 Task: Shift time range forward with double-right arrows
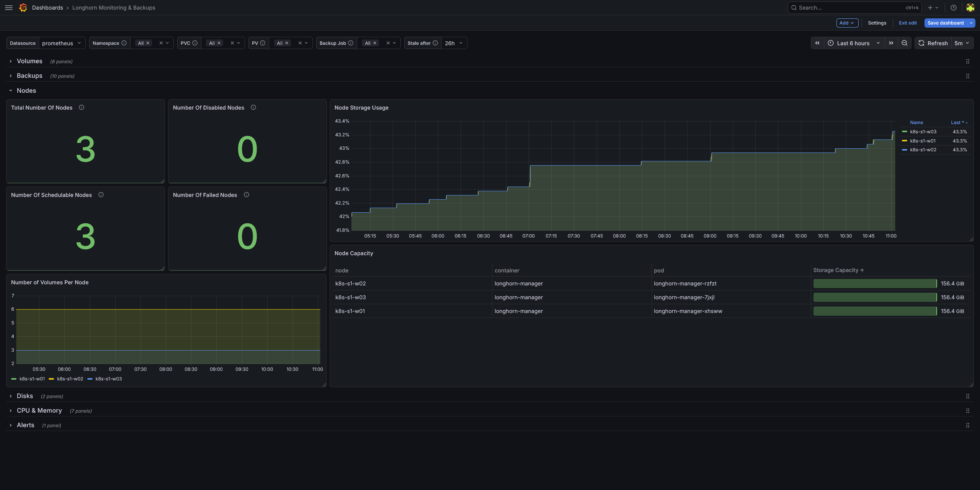(891, 43)
